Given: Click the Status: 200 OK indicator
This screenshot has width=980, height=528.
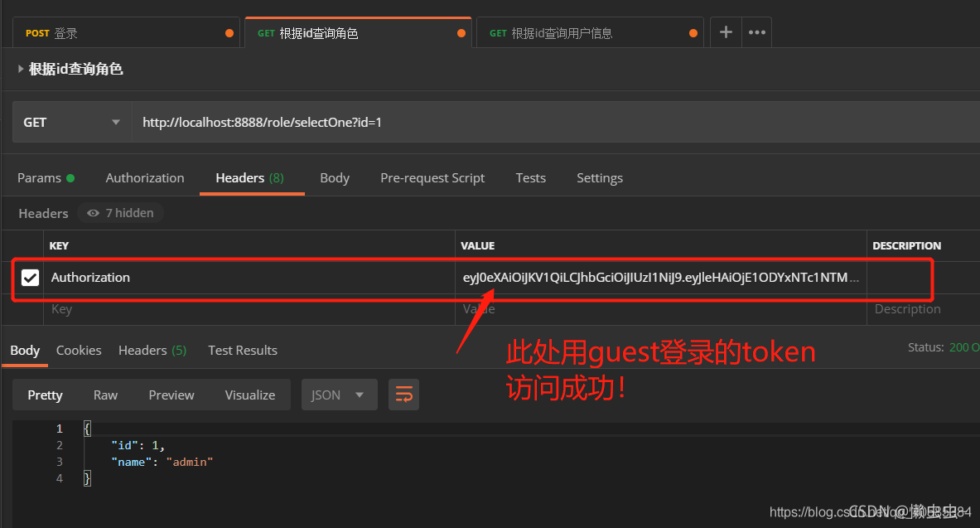Looking at the screenshot, I should 944,346.
